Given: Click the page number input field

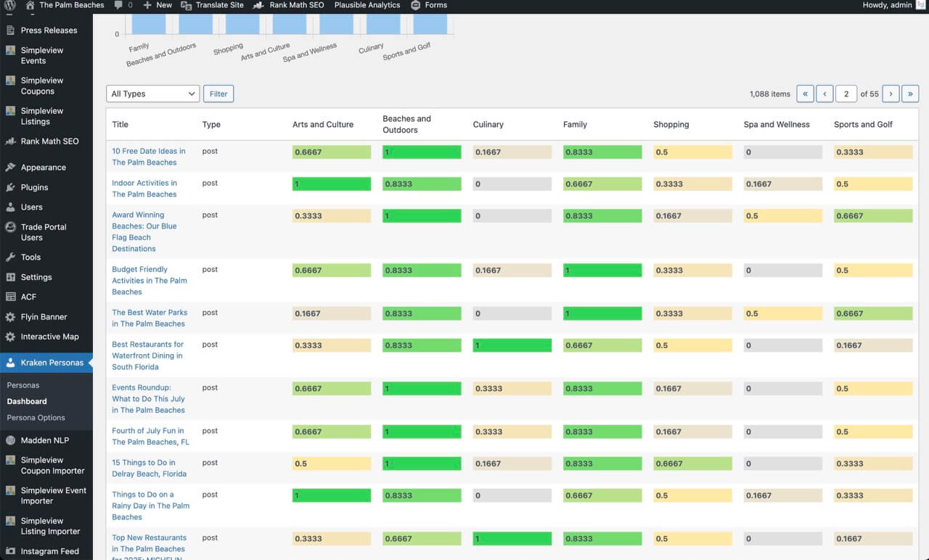Looking at the screenshot, I should 846,94.
